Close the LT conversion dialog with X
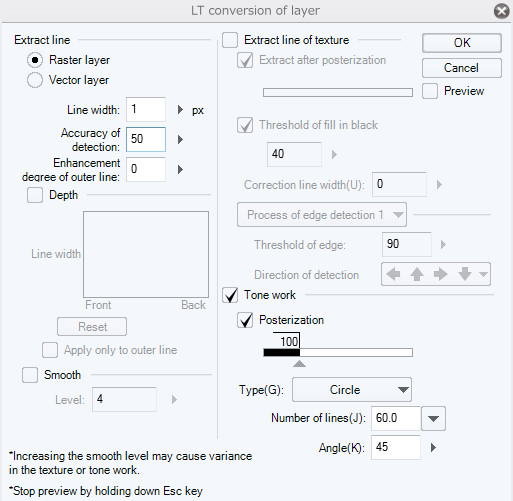Image resolution: width=513 pixels, height=501 pixels. point(501,11)
